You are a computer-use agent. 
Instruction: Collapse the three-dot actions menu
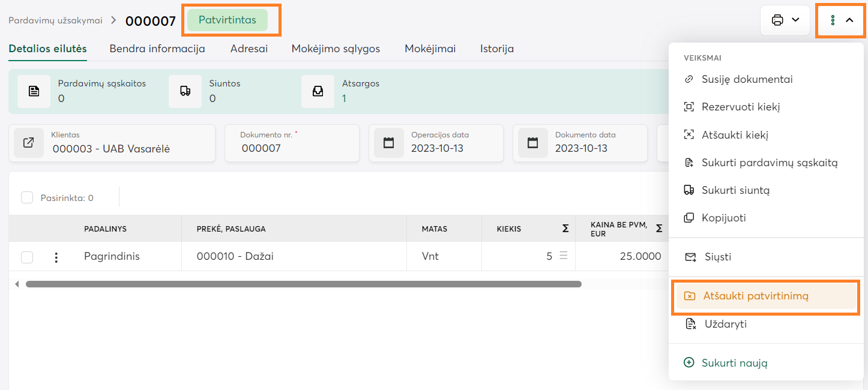pyautogui.click(x=840, y=20)
